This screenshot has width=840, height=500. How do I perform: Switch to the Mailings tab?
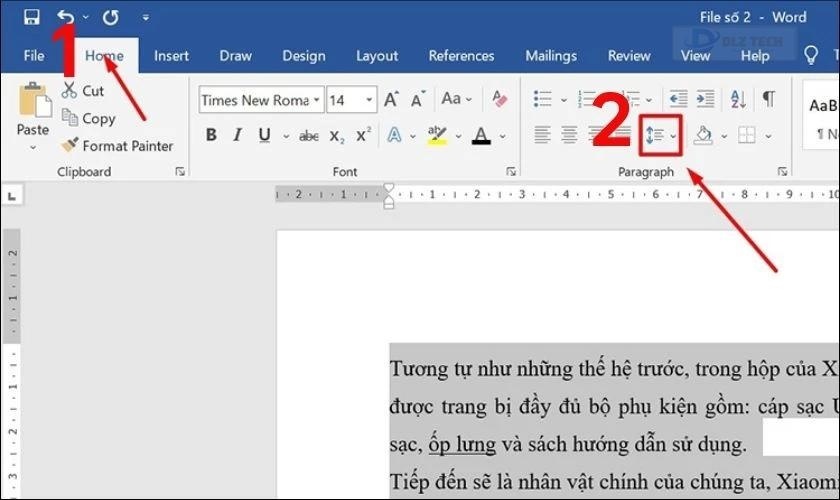(551, 56)
